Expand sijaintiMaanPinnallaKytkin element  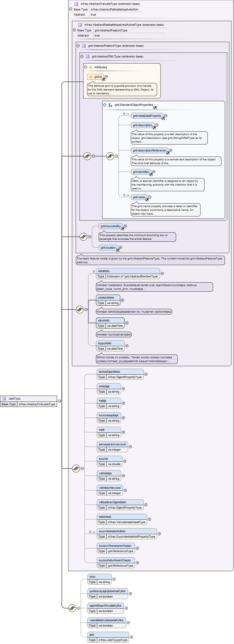pos(126,608)
